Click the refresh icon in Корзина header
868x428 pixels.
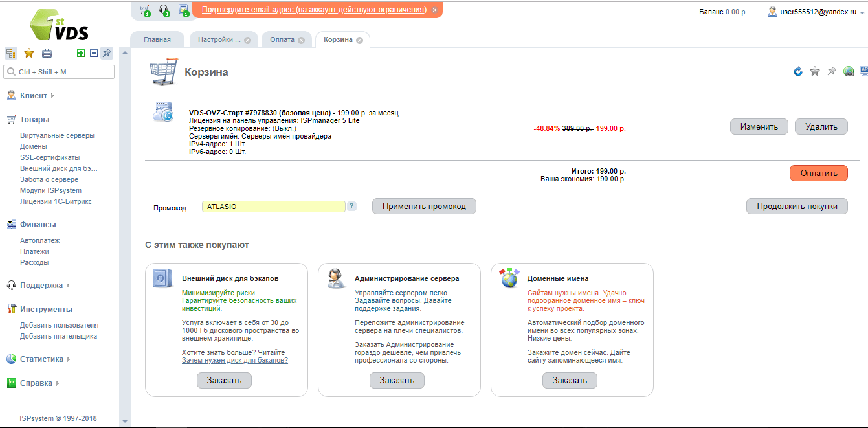coord(798,71)
